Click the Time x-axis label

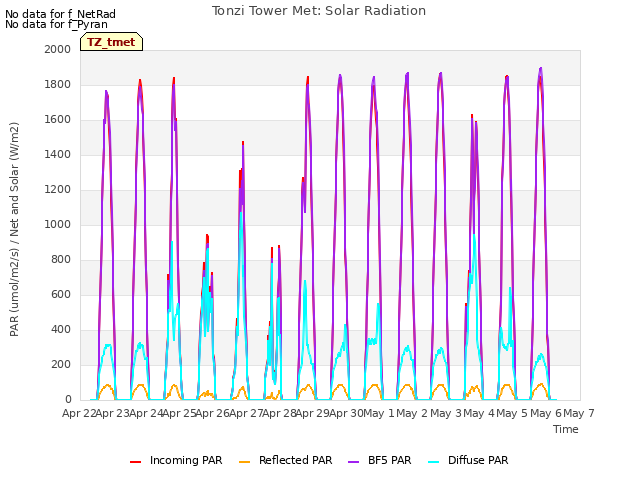[566, 429]
